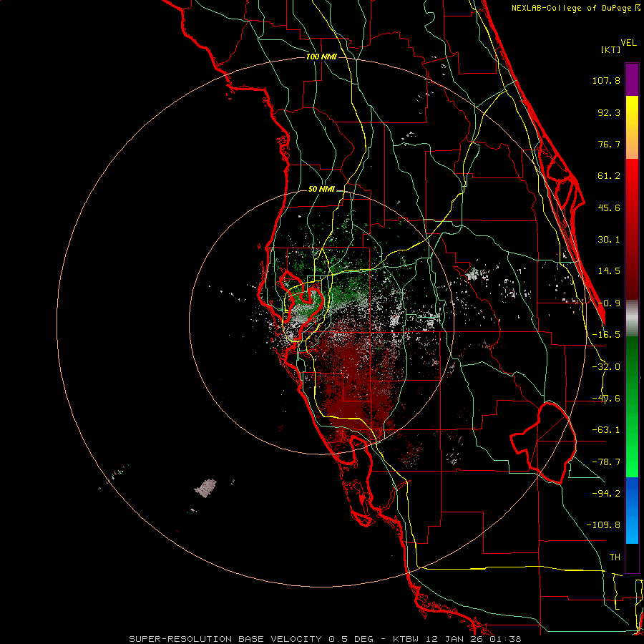Click the 100 NMI range ring label
This screenshot has height=644, width=644.
(321, 57)
